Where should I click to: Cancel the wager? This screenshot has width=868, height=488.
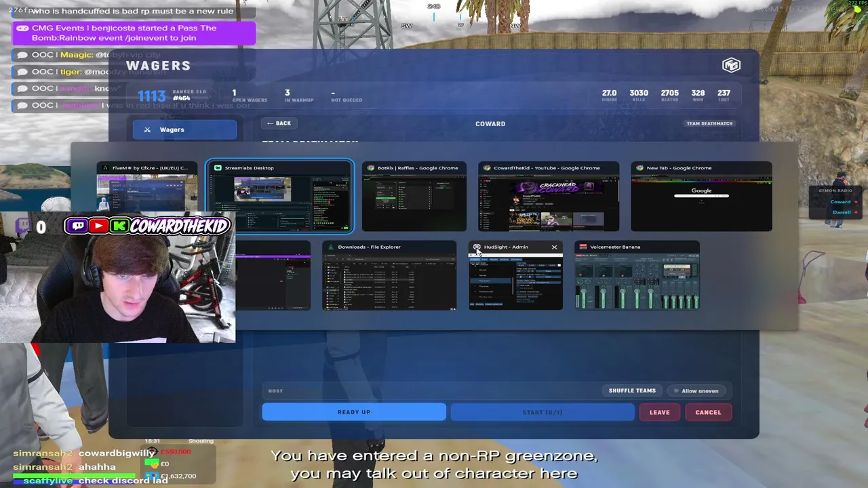pos(708,412)
